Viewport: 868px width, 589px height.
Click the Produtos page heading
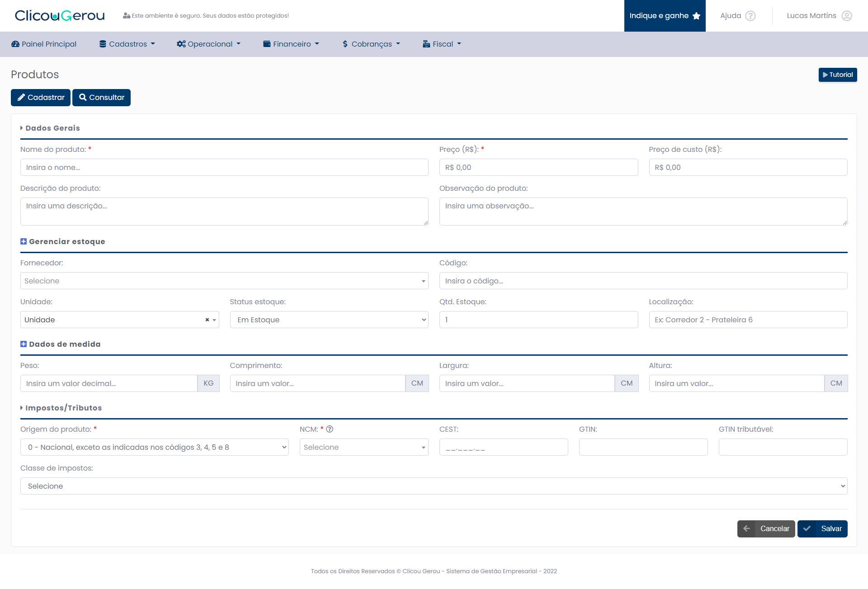tap(35, 75)
